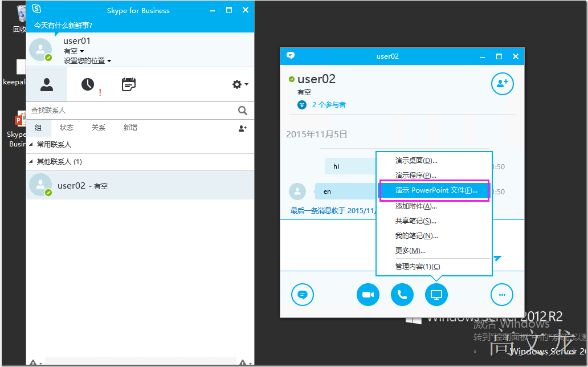Minimize the Skype for Business main window

(x=213, y=10)
